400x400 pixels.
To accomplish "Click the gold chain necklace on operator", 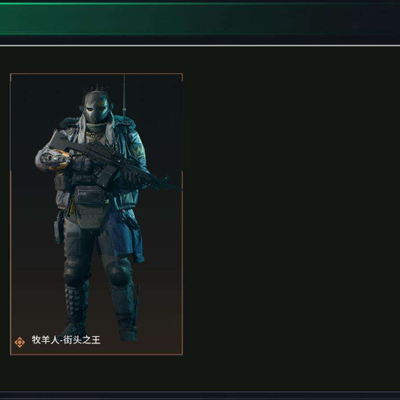I will pos(94,136).
